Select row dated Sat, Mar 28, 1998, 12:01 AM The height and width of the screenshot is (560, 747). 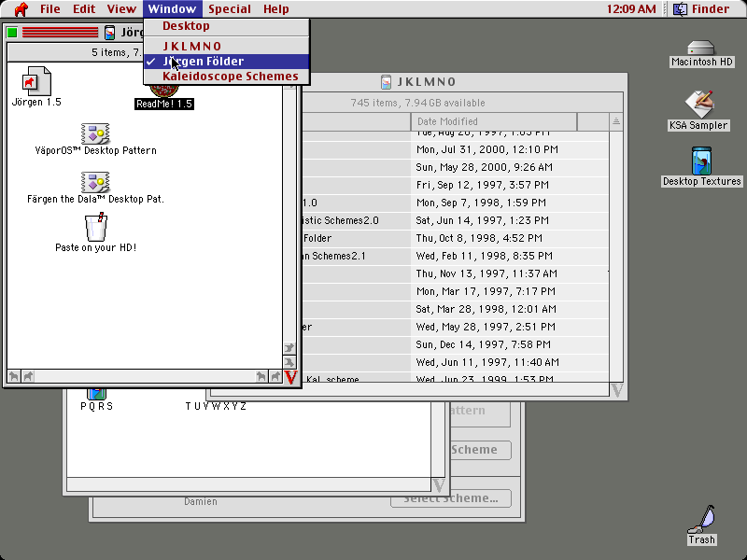455,310
